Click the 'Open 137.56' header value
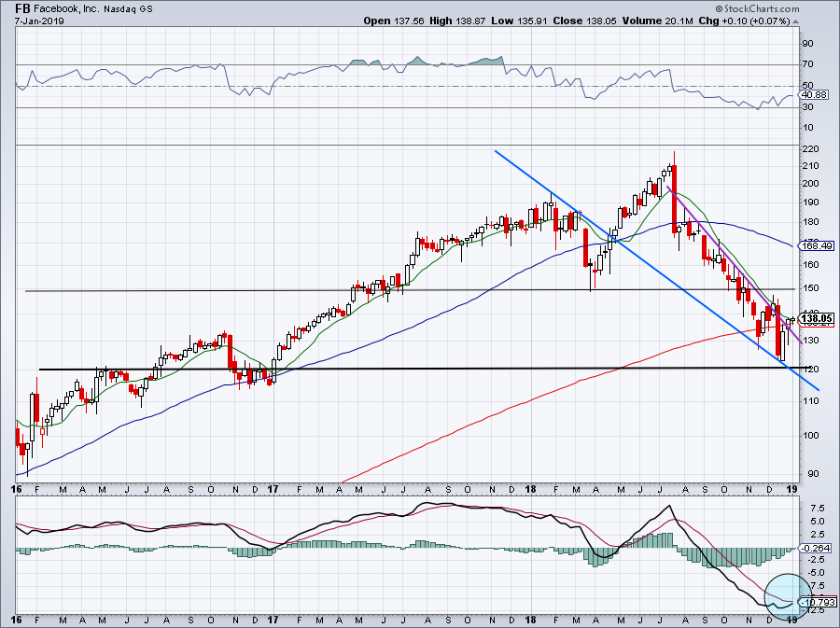The image size is (840, 628). tap(394, 21)
